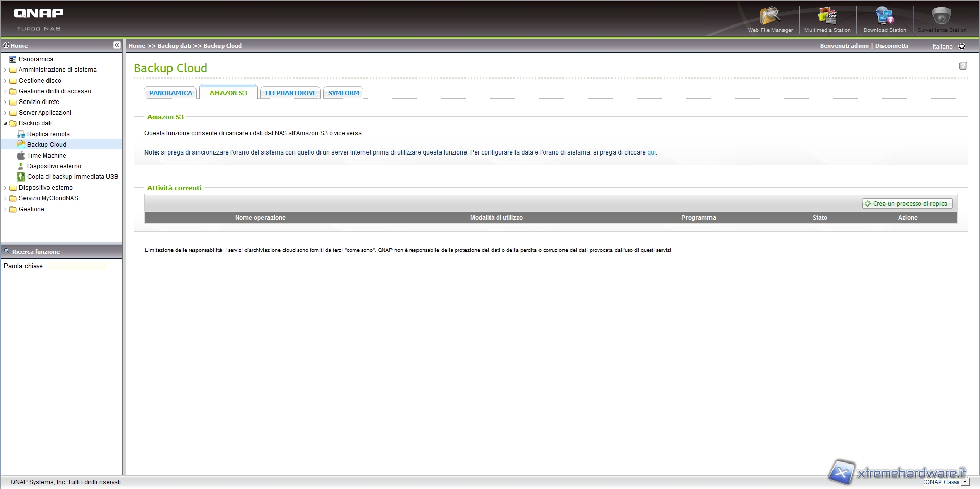The height and width of the screenshot is (489, 980).
Task: Open the Italiano language dropdown
Action: [x=962, y=46]
